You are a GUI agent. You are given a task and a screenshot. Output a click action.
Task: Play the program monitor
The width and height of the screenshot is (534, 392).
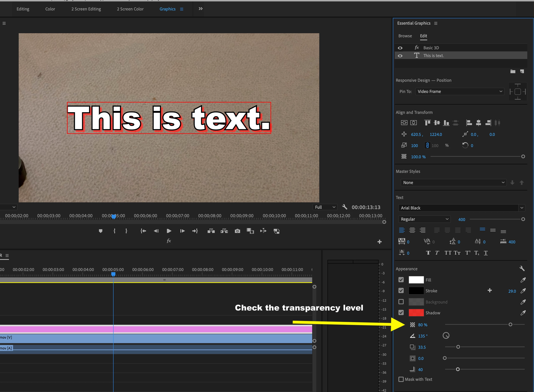tap(169, 231)
